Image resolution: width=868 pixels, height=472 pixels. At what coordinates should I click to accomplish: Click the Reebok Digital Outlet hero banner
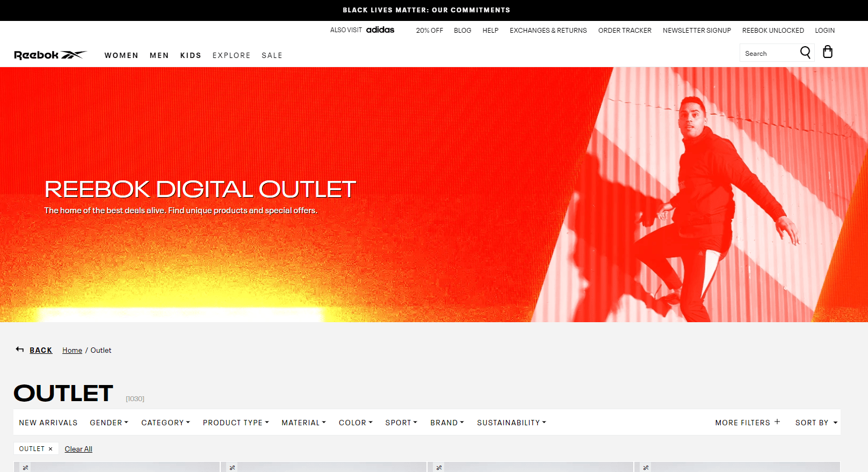point(434,194)
